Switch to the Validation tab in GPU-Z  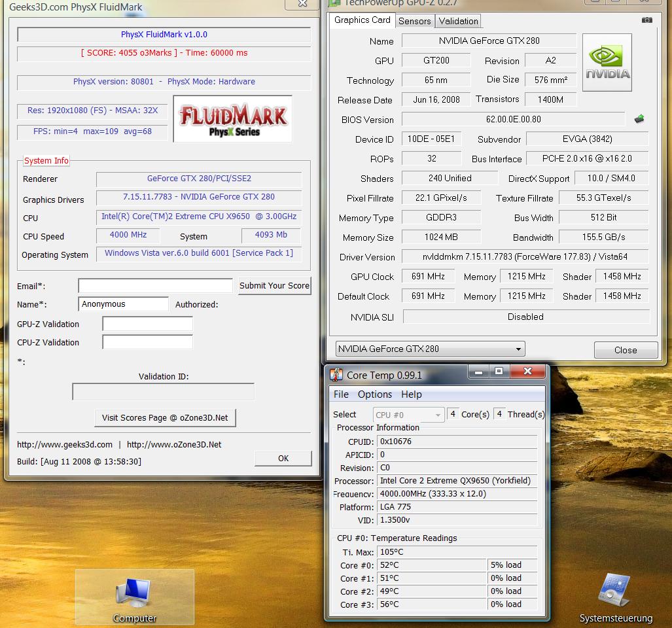[458, 21]
